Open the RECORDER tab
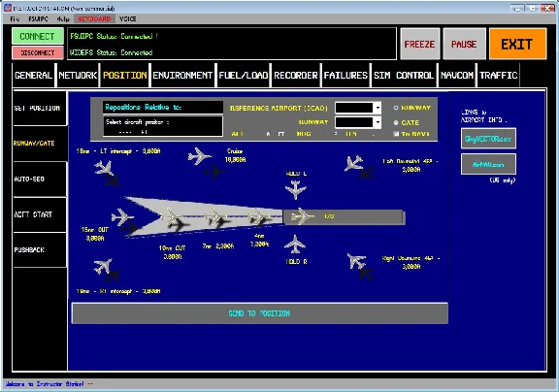Screen dimensions: 559x392 [x=296, y=75]
